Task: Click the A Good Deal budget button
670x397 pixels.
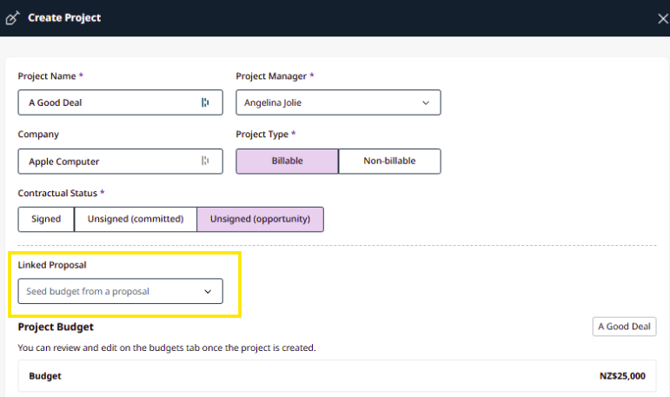Action: tap(624, 326)
